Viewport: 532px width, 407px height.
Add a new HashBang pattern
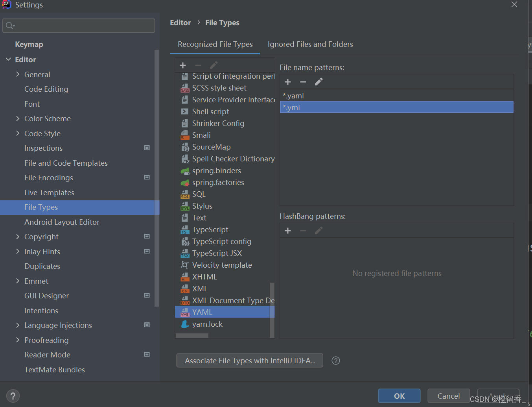[288, 231]
